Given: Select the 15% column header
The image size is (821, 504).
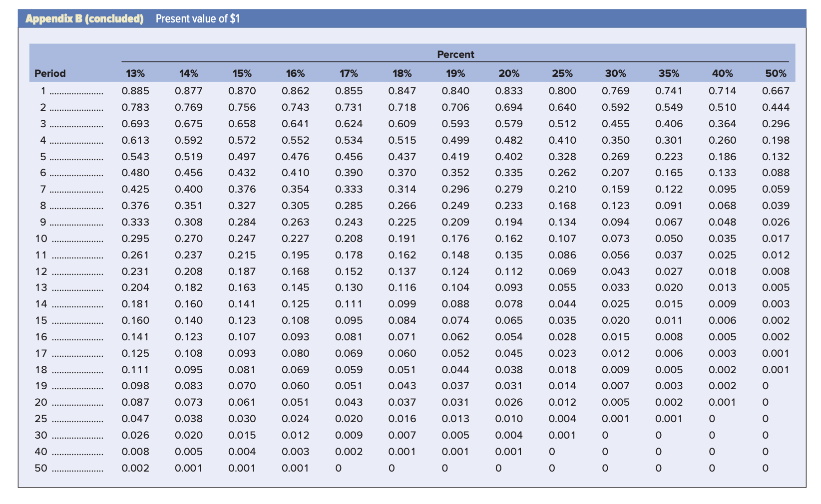Looking at the screenshot, I should 242,73.
